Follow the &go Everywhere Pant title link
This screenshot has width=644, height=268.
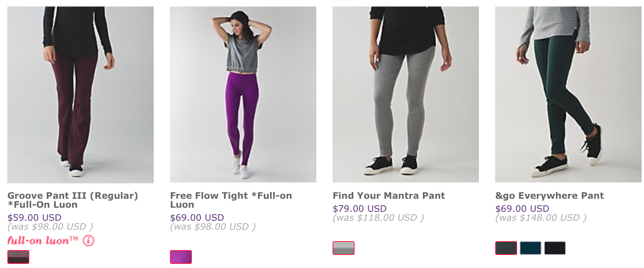coord(549,196)
